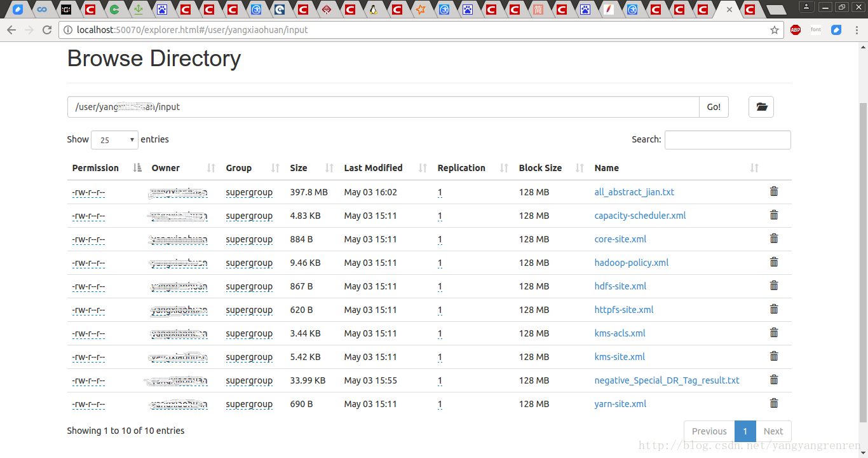
Task: Open the ABP Adblock Plus extension
Action: coord(796,30)
